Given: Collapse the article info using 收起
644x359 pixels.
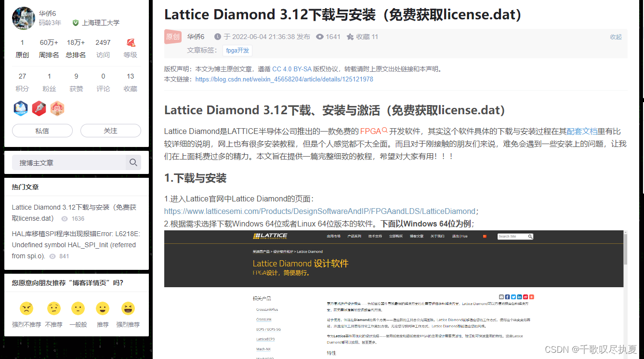Looking at the screenshot, I should click(x=616, y=37).
